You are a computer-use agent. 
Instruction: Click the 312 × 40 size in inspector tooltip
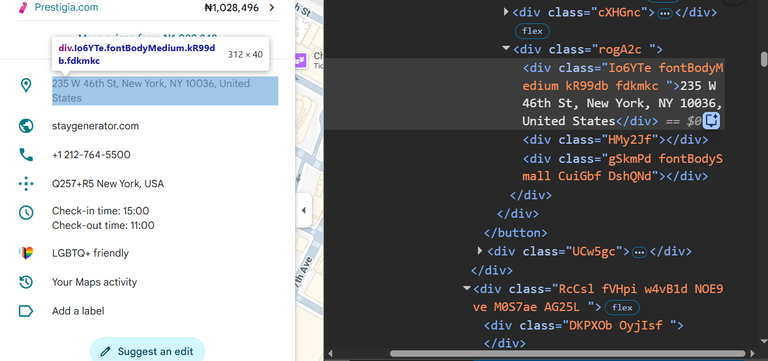tap(245, 54)
